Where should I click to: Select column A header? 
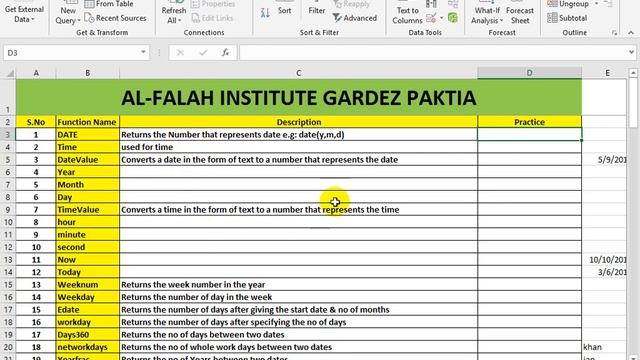tap(36, 73)
